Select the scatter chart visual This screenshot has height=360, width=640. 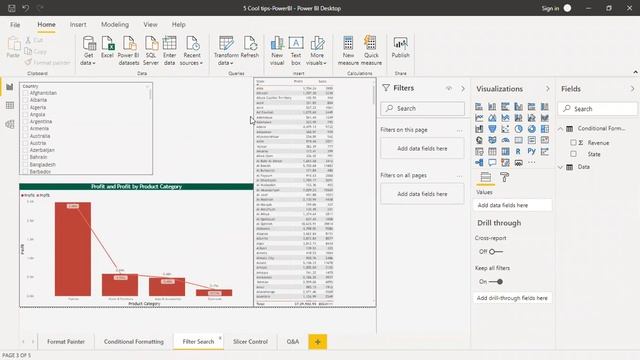(505, 129)
